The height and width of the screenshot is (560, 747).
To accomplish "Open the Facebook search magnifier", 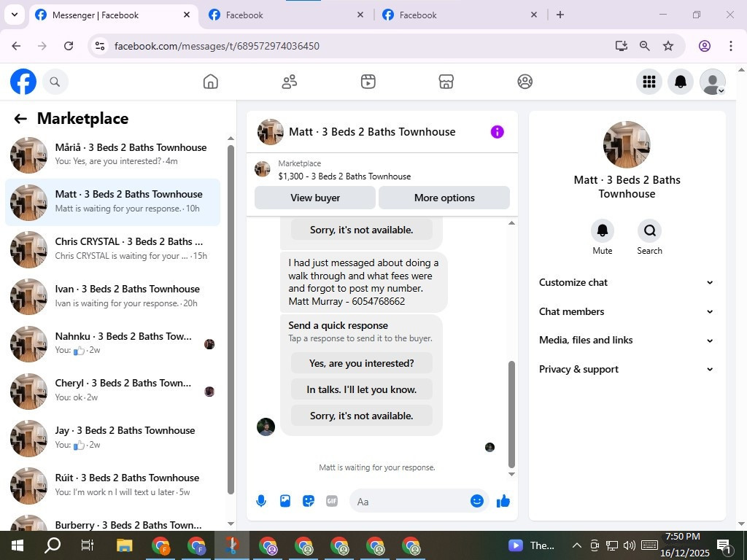I will coord(55,82).
